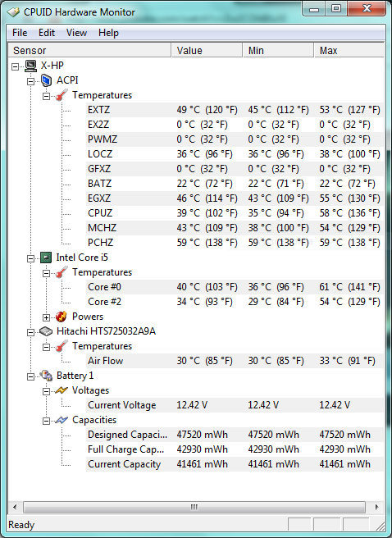Collapse the Capacities branch
The height and width of the screenshot is (538, 392).
tap(46, 421)
